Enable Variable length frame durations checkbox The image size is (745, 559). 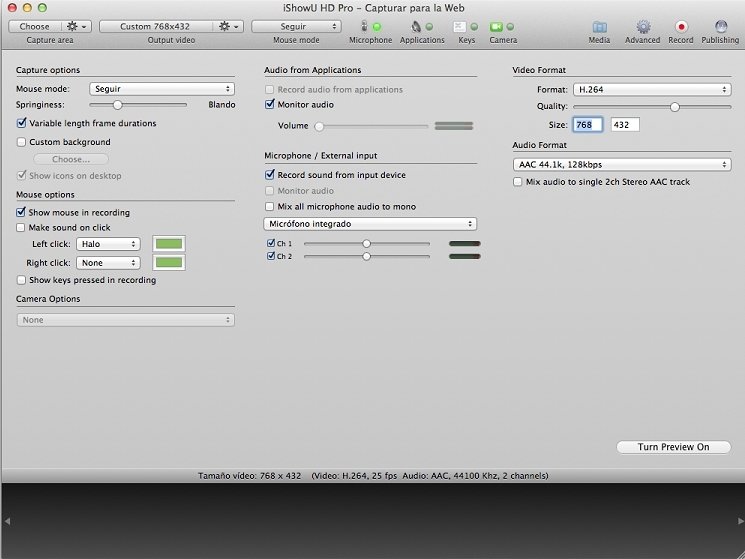pos(21,123)
